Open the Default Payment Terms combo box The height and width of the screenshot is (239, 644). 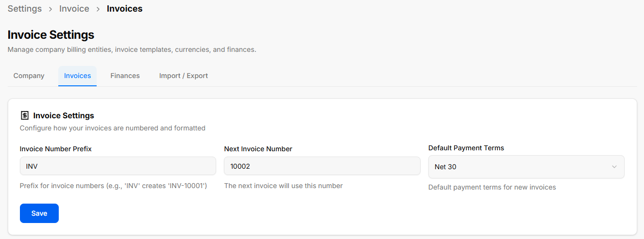[x=526, y=167]
